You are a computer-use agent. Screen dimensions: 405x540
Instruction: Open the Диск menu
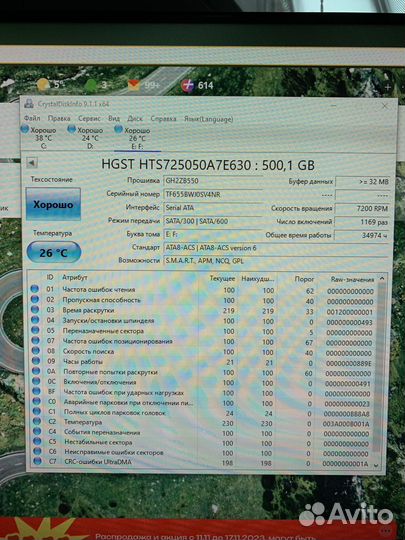pyautogui.click(x=135, y=119)
